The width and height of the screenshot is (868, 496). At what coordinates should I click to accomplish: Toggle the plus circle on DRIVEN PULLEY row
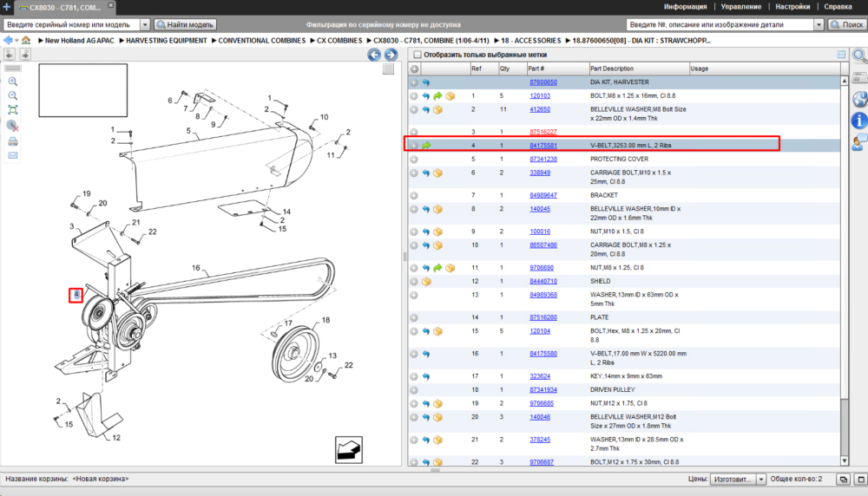coord(414,390)
